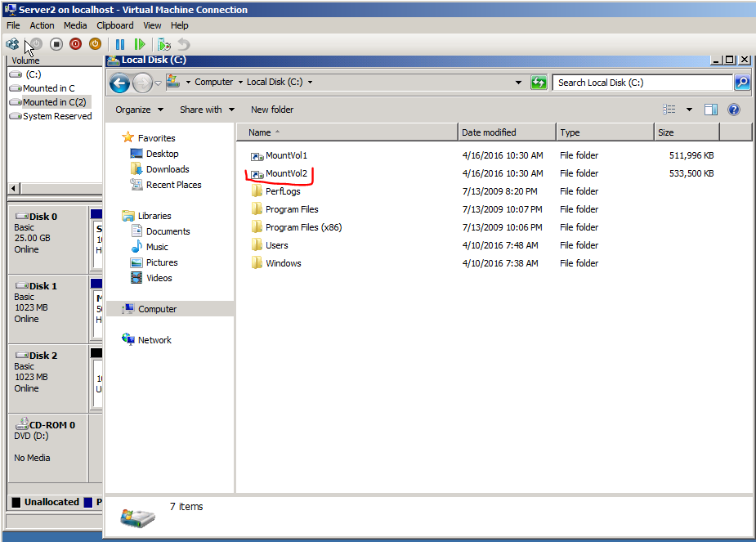Click the Checkpoint snapshot icon

point(164,44)
